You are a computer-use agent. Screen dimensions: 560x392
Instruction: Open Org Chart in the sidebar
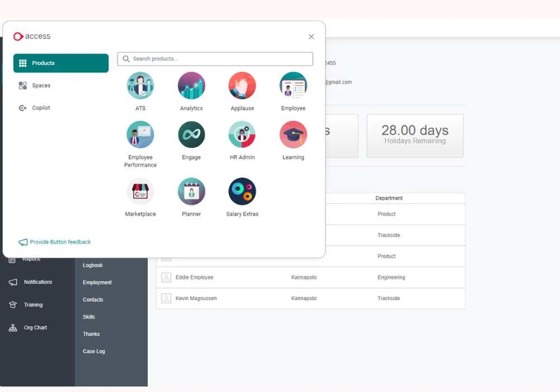pyautogui.click(x=35, y=328)
